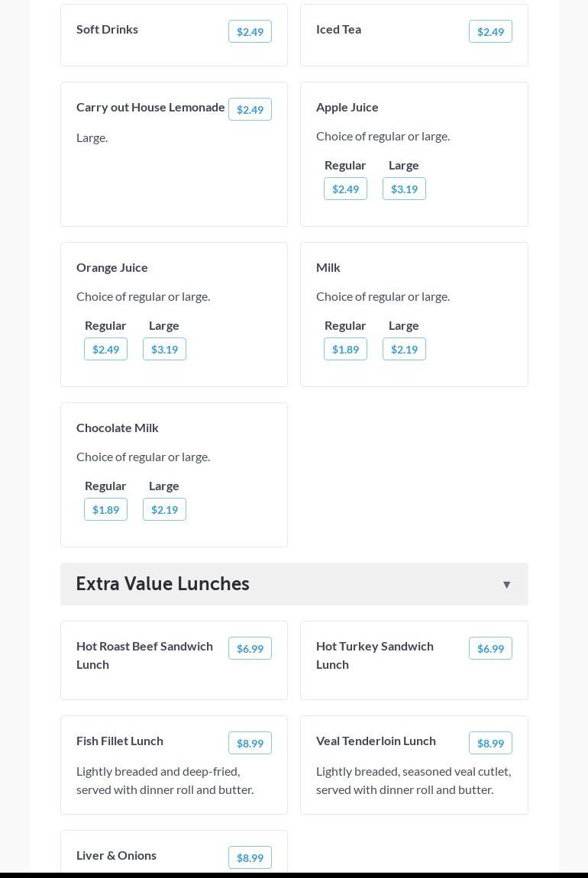Click the Extra Value Lunches header

tap(163, 584)
